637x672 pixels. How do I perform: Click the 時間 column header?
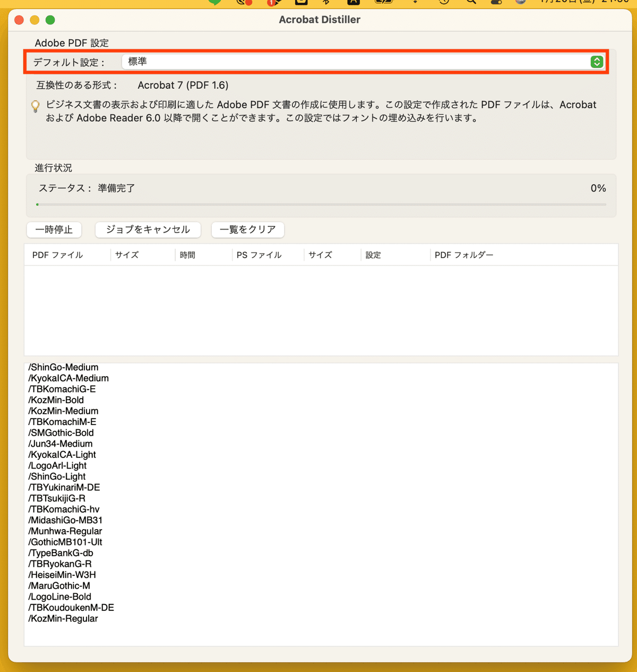click(x=187, y=255)
